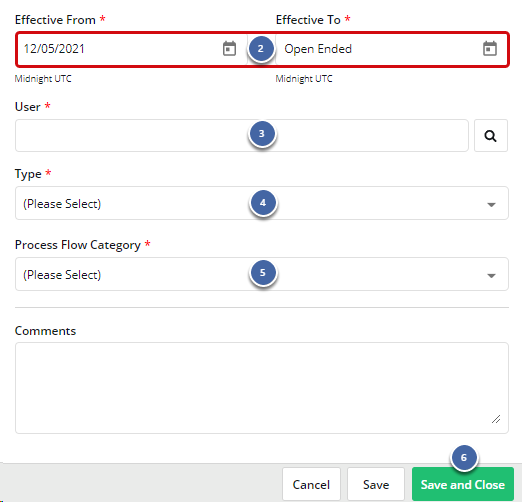The height and width of the screenshot is (502, 522).
Task: Open the Effective To calendar picker icon
Action: point(490,49)
